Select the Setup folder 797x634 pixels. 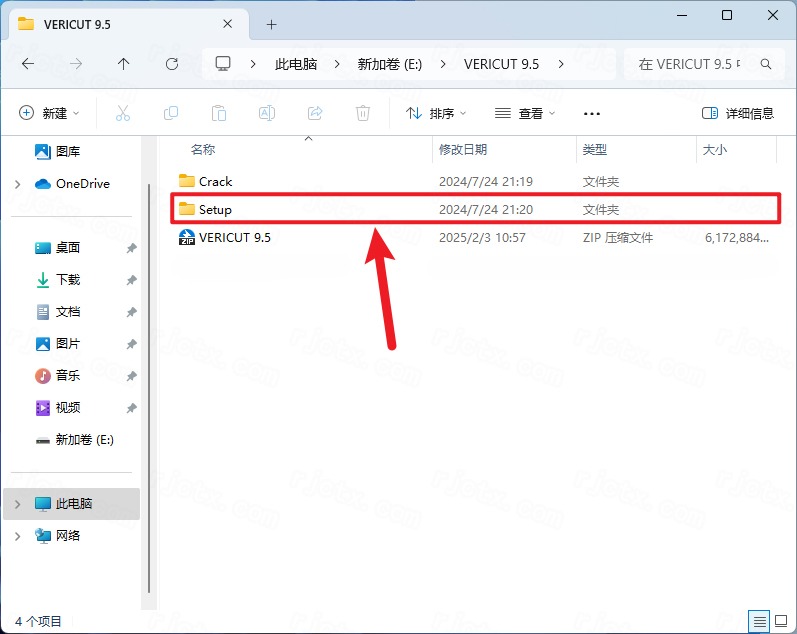click(475, 209)
